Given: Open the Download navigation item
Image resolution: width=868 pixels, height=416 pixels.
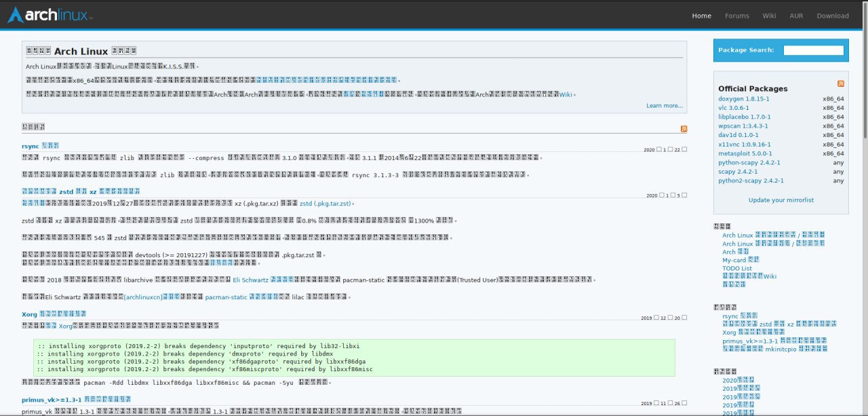Looking at the screenshot, I should click(833, 16).
